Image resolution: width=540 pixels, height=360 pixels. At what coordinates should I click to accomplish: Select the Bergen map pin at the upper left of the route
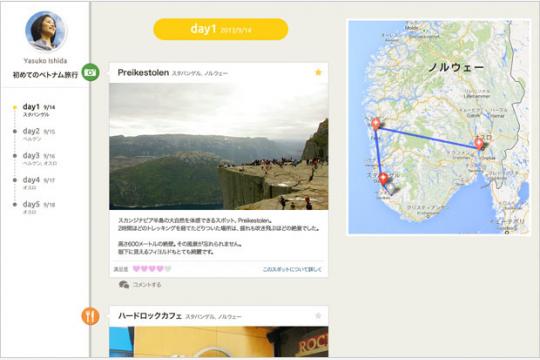click(376, 124)
